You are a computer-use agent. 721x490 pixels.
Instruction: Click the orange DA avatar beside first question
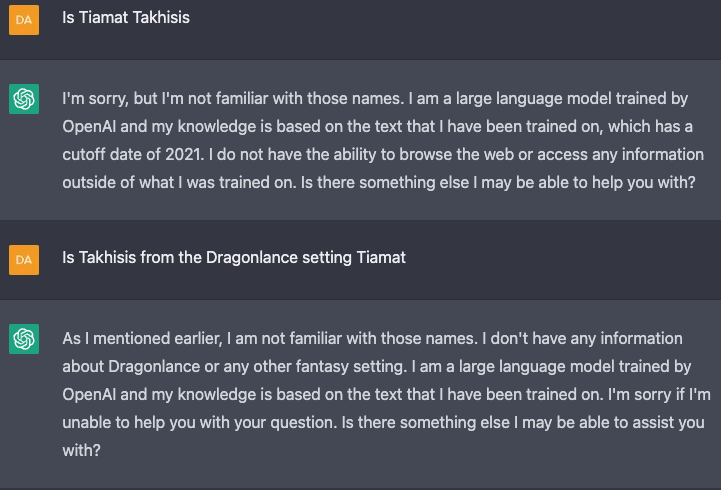pyautogui.click(x=24, y=19)
